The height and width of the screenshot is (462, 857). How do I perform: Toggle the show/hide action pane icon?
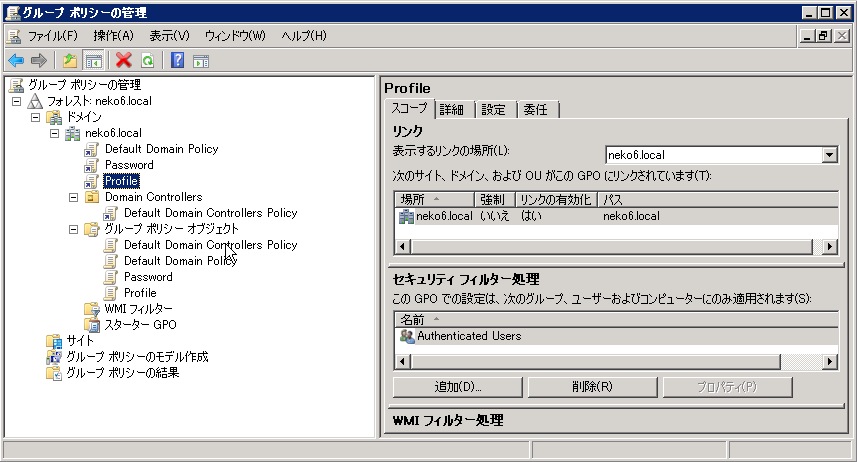(200, 61)
